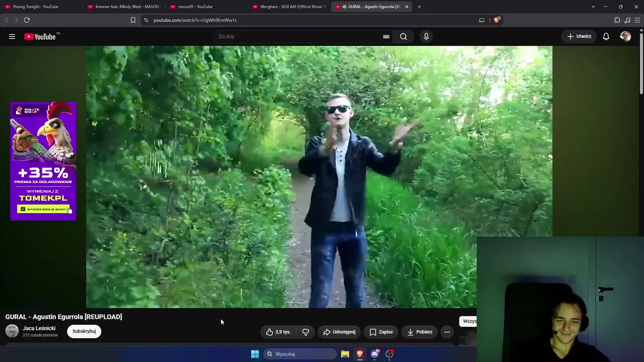Subscribe with the Subskrybuj button

84,331
